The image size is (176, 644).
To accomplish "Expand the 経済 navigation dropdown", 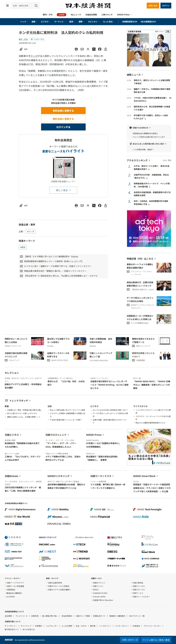I will click(x=72, y=22).
